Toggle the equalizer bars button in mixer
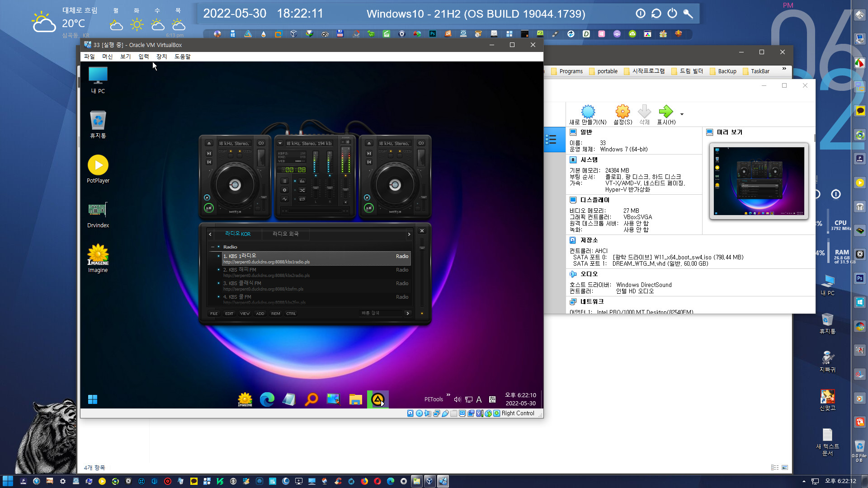The height and width of the screenshot is (488, 868). tap(302, 181)
